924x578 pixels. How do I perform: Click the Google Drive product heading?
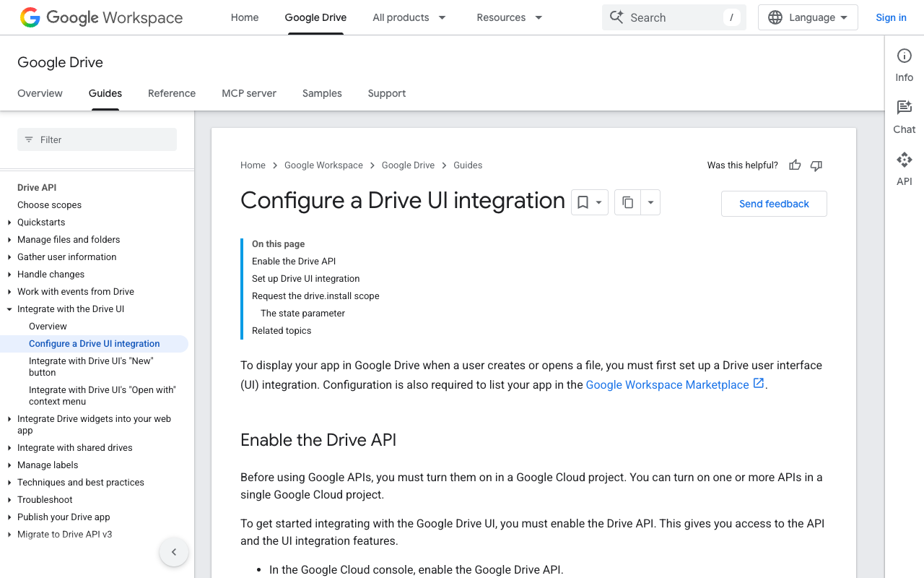click(60, 62)
